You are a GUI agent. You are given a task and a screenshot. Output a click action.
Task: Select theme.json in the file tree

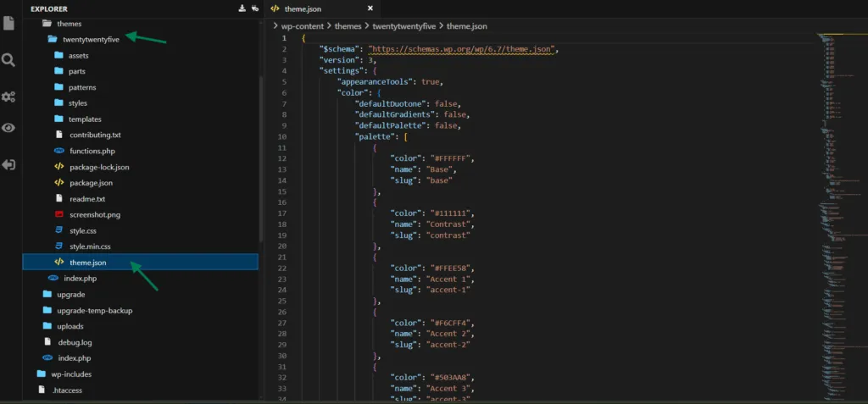140,263
